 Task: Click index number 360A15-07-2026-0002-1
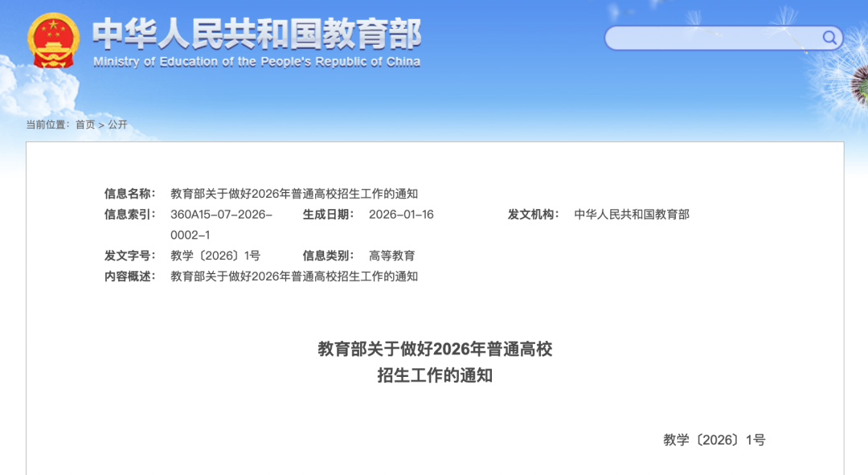(222, 225)
